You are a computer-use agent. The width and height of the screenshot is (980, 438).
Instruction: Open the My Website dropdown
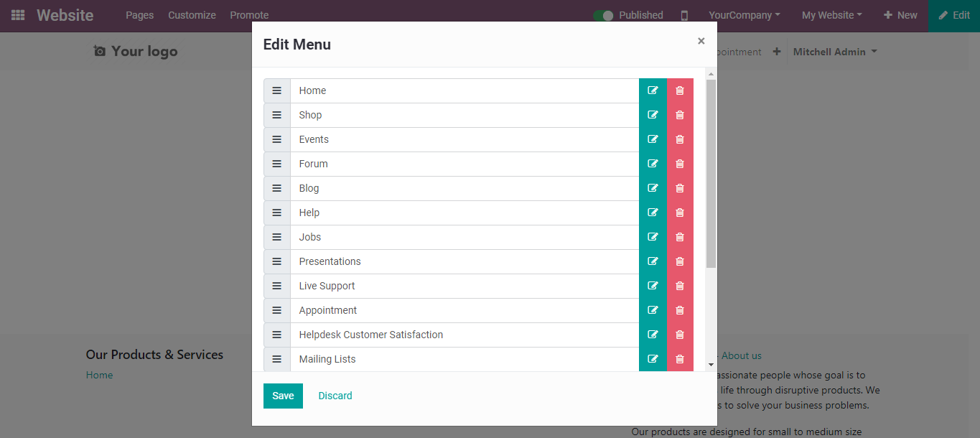(x=832, y=15)
